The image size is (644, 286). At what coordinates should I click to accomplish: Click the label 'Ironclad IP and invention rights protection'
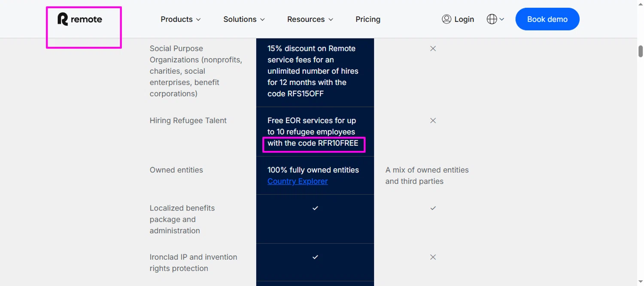(x=193, y=263)
